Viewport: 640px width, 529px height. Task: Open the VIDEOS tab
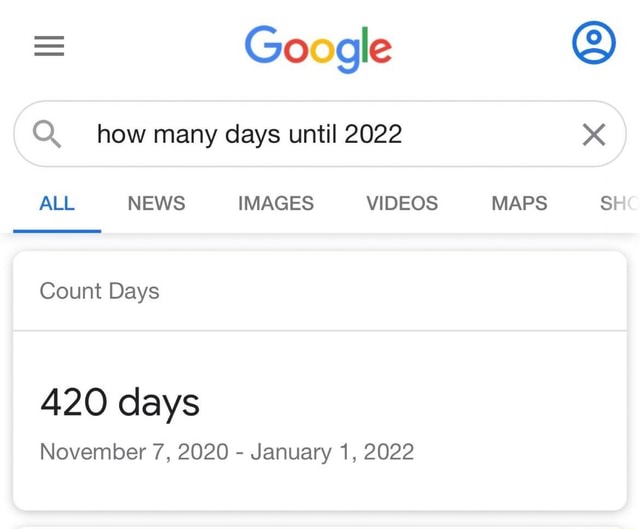pos(402,203)
